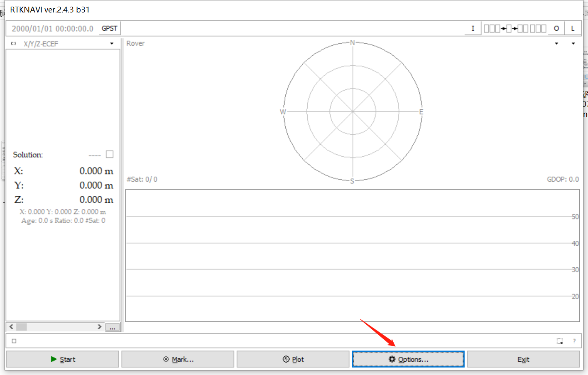This screenshot has width=588, height=375.
Task: Start positioning with the Start button
Action: [x=63, y=359]
